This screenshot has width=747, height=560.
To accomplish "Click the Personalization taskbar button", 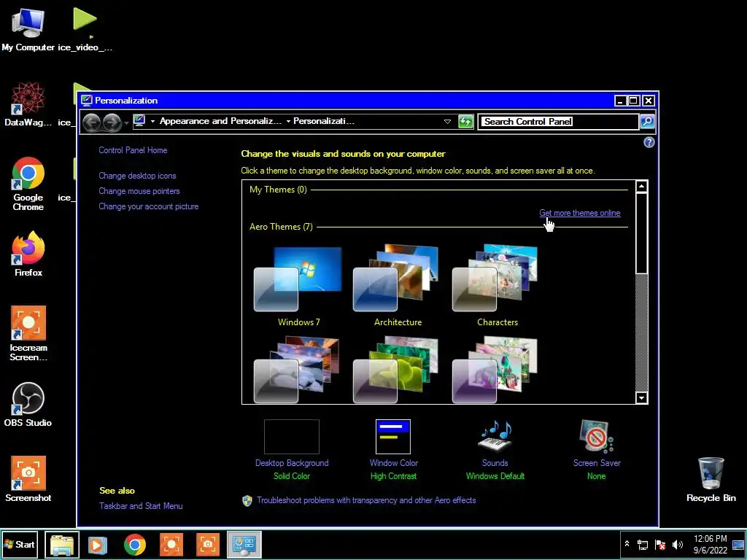I will [244, 545].
